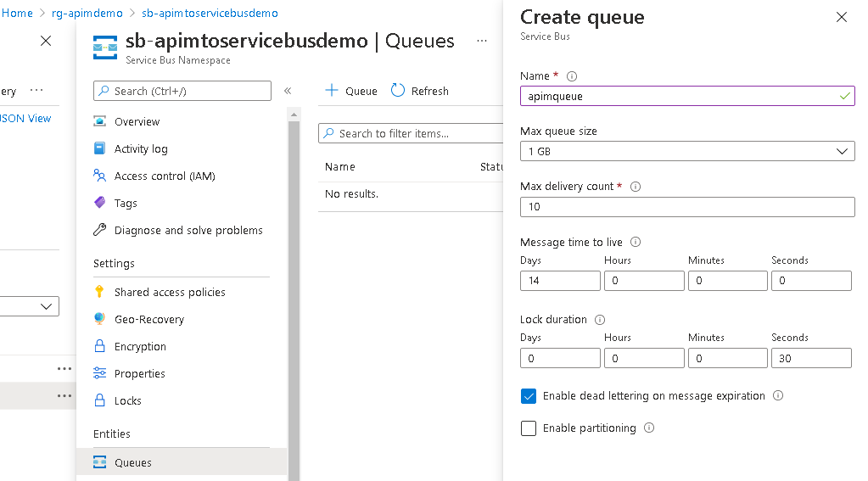Click the Home breadcrumb link
Viewport: 868px width, 481px height.
click(17, 13)
